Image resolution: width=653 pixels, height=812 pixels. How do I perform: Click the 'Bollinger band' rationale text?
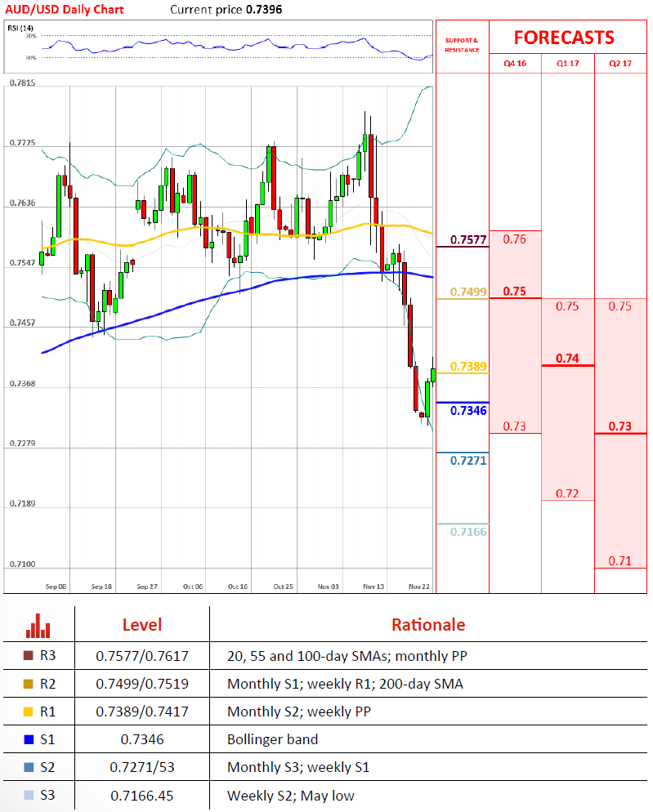273,739
